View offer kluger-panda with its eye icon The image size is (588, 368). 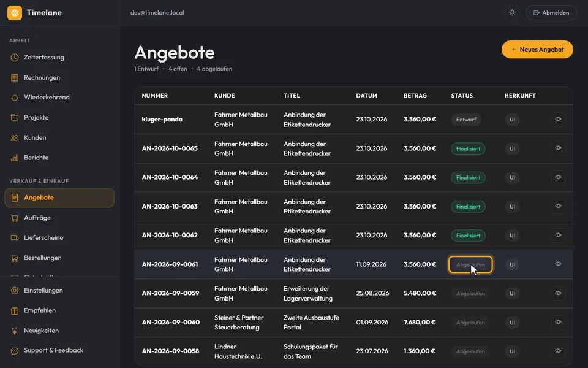click(x=558, y=119)
